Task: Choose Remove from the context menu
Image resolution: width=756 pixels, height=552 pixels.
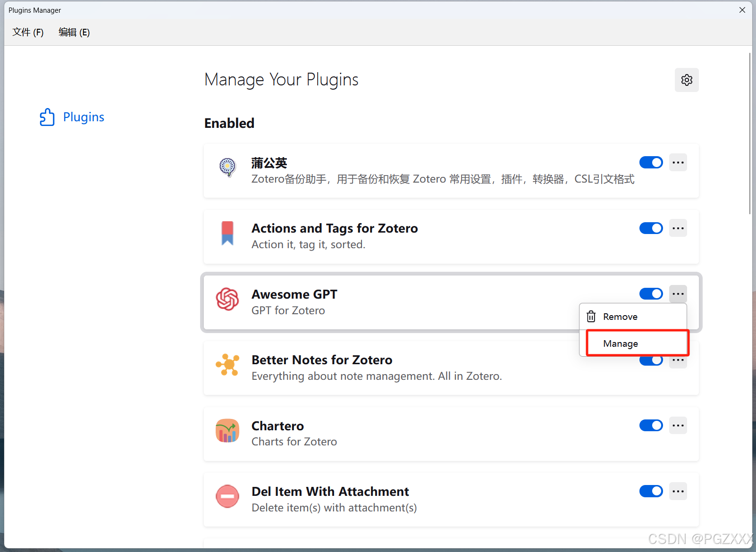Action: click(633, 317)
